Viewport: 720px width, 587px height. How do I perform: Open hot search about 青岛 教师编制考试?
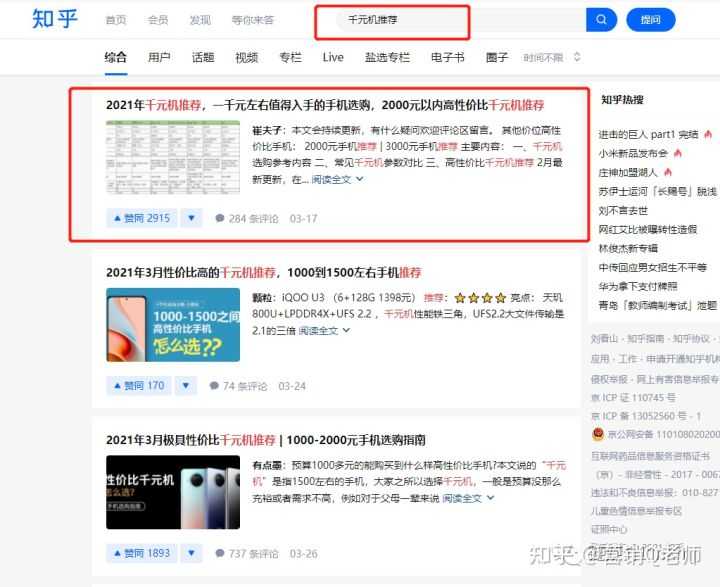[658, 305]
